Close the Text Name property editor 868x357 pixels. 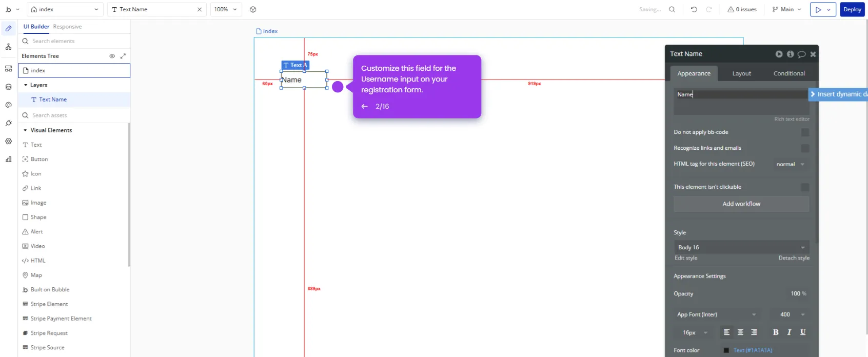813,54
